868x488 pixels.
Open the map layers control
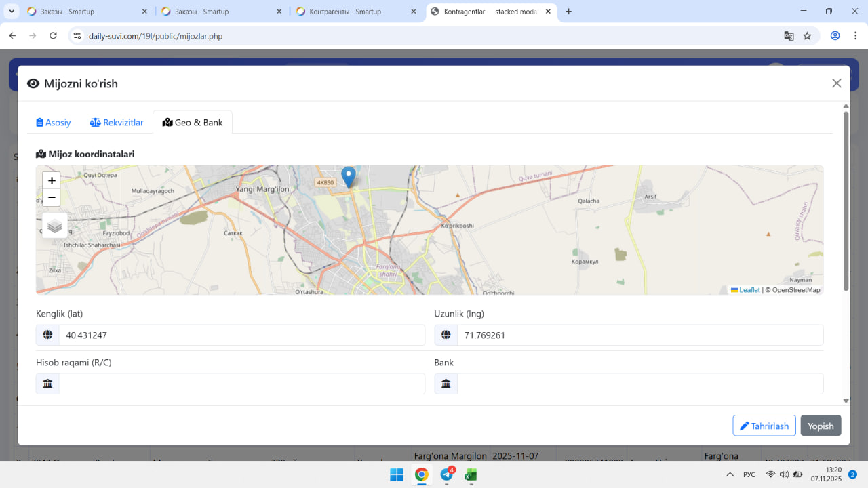pos(55,226)
